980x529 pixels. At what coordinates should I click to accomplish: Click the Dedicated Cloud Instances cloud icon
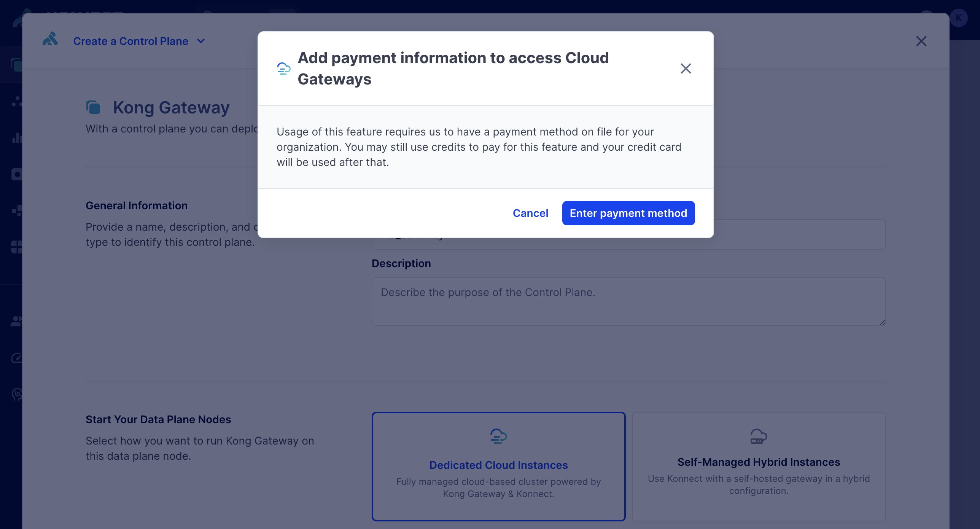coord(498,436)
